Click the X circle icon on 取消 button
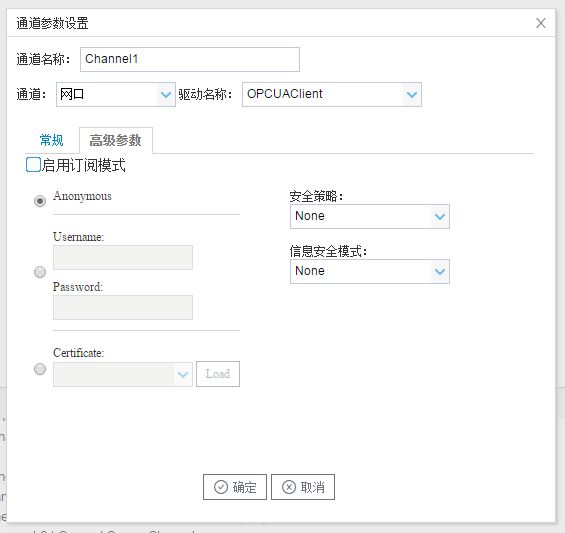565x533 pixels. pos(289,487)
